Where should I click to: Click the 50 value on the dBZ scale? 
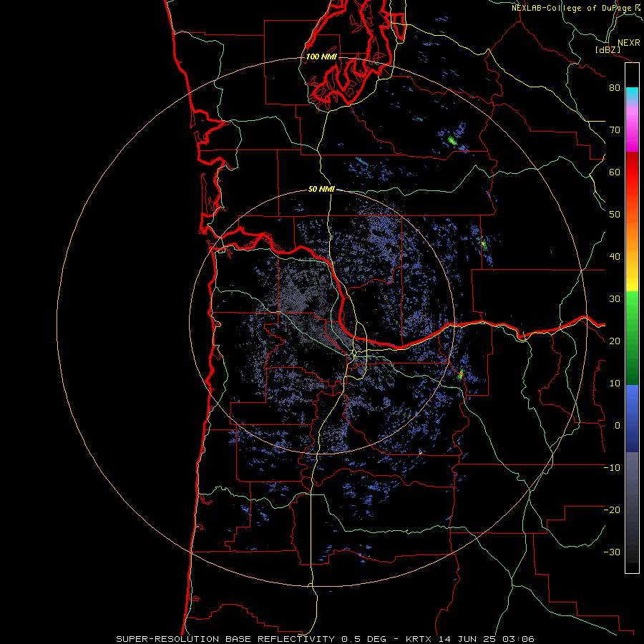(x=615, y=215)
